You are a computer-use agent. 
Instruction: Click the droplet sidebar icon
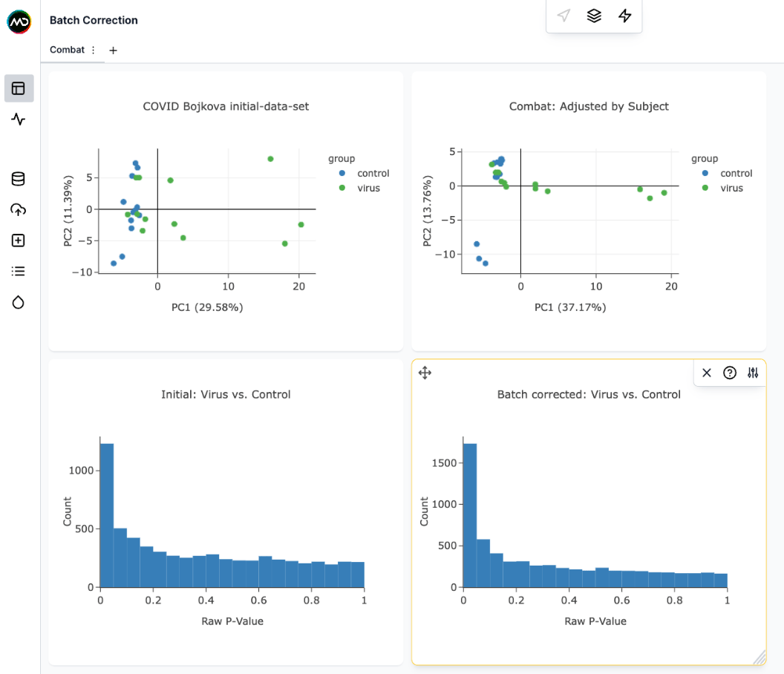tap(19, 303)
